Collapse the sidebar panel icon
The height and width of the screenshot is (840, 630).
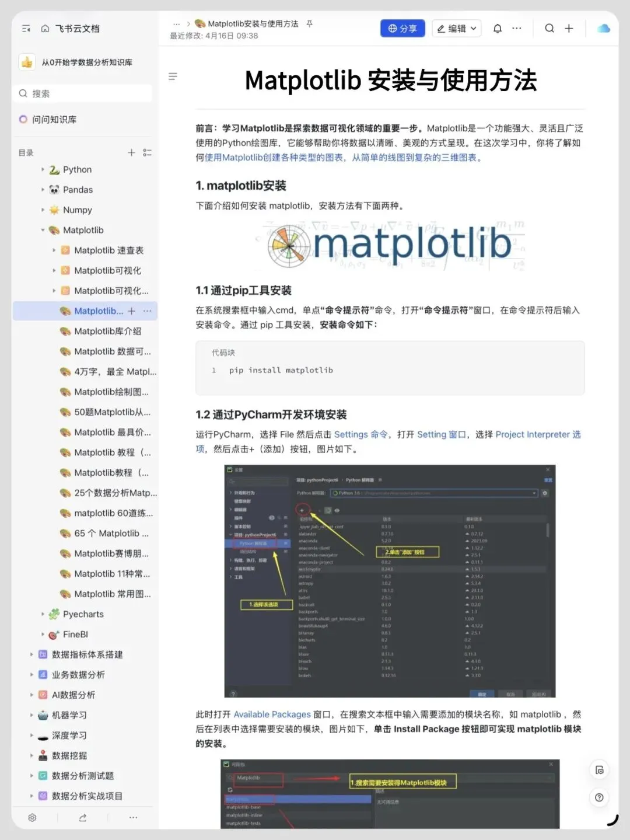pos(26,28)
